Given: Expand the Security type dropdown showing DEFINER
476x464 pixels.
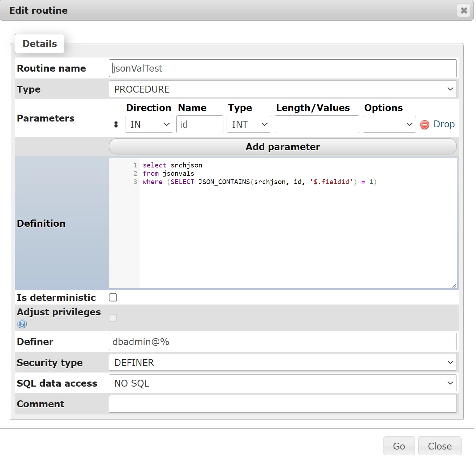Looking at the screenshot, I should click(x=283, y=362).
